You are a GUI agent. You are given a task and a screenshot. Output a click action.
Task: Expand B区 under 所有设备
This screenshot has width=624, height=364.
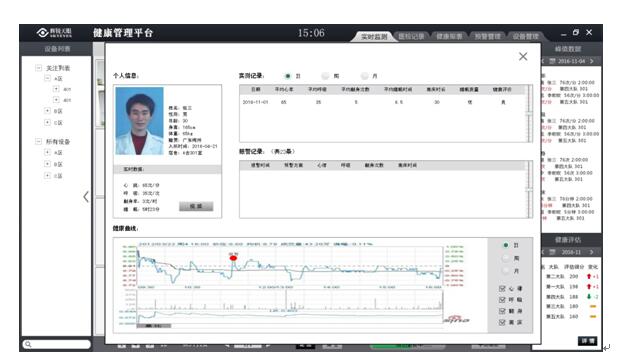coord(47,164)
